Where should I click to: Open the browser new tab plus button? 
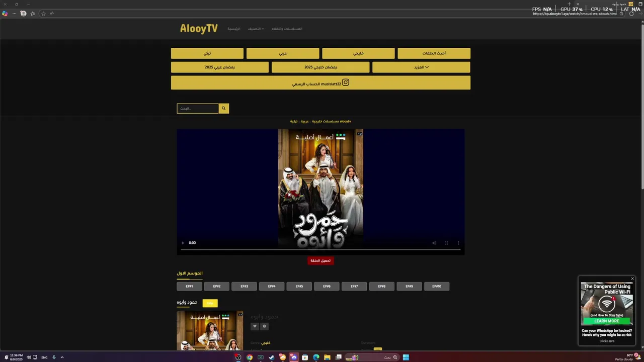[x=569, y=4]
